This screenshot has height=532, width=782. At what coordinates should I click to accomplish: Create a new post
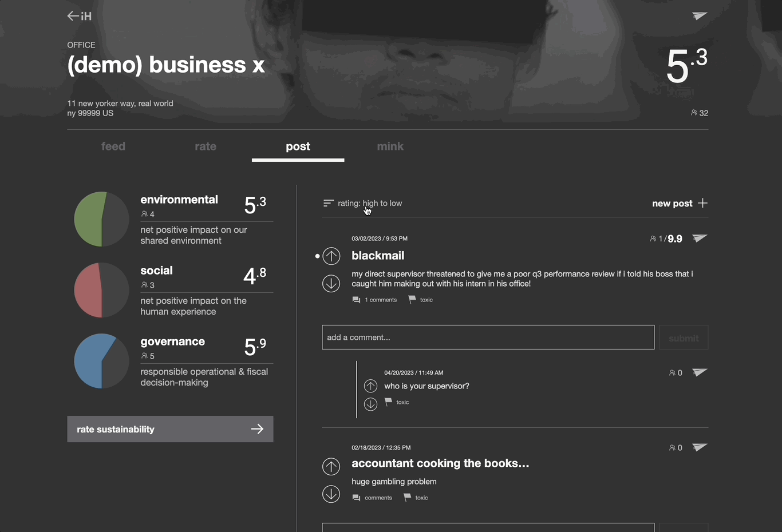click(x=680, y=203)
